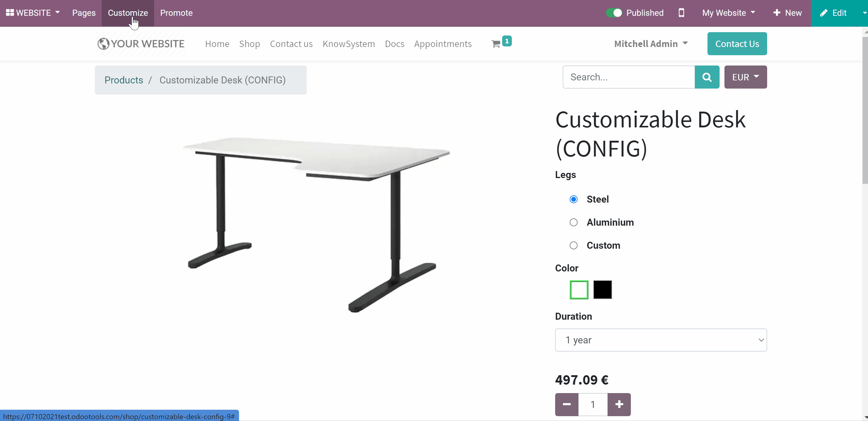Viewport: 868px width, 421px height.
Task: Click the plus quantity button
Action: point(619,404)
